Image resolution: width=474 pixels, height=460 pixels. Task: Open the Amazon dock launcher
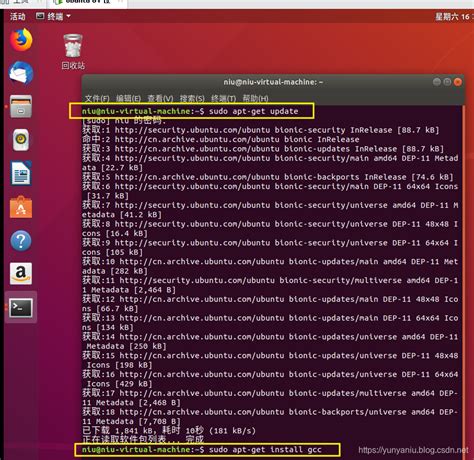(21, 274)
